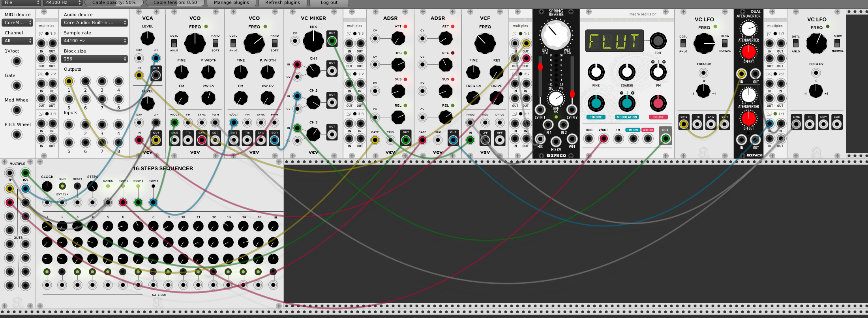868x318 pixels.
Task: Click the Pitch Wheel output jack
Action: point(17,135)
